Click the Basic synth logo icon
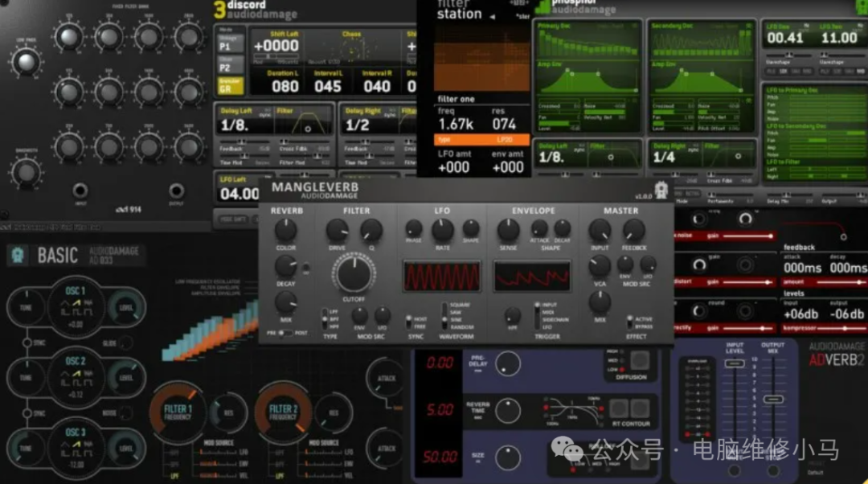This screenshot has width=868, height=484. coord(18,255)
